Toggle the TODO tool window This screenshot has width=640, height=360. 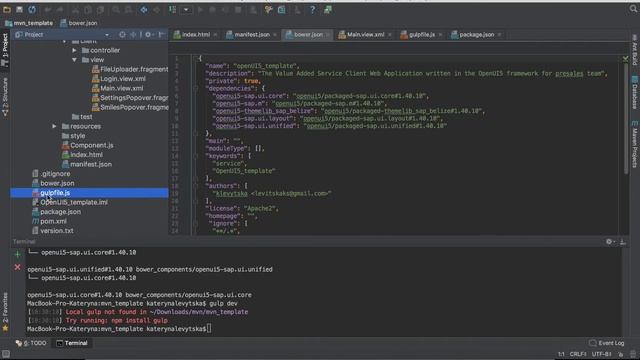coord(31,343)
